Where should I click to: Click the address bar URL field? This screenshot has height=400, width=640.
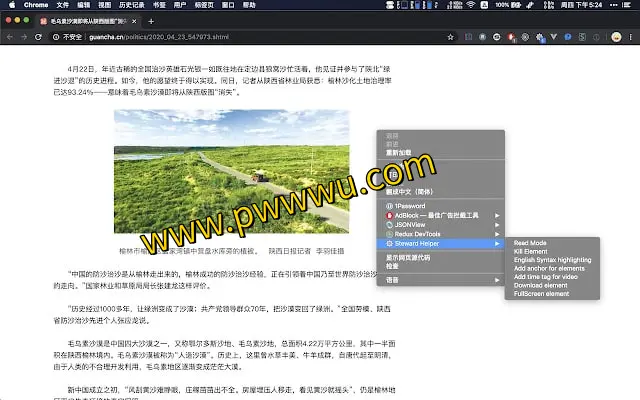(x=250, y=37)
